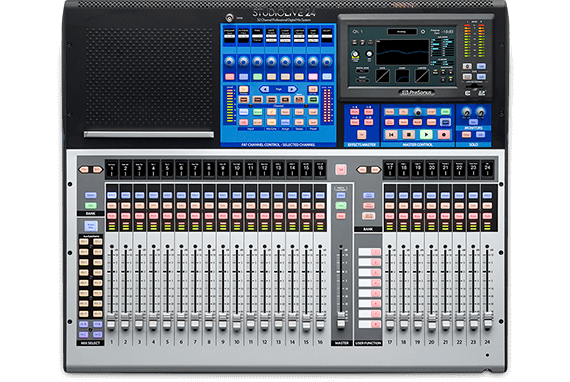Toggle the mute button on channel 24
This screenshot has width=570, height=382.
(487, 216)
